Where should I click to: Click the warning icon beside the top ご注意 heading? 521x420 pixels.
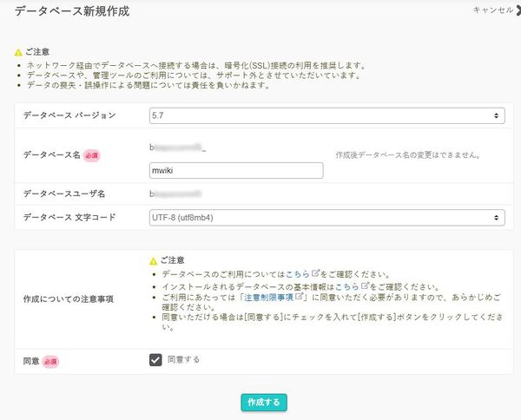coord(18,52)
